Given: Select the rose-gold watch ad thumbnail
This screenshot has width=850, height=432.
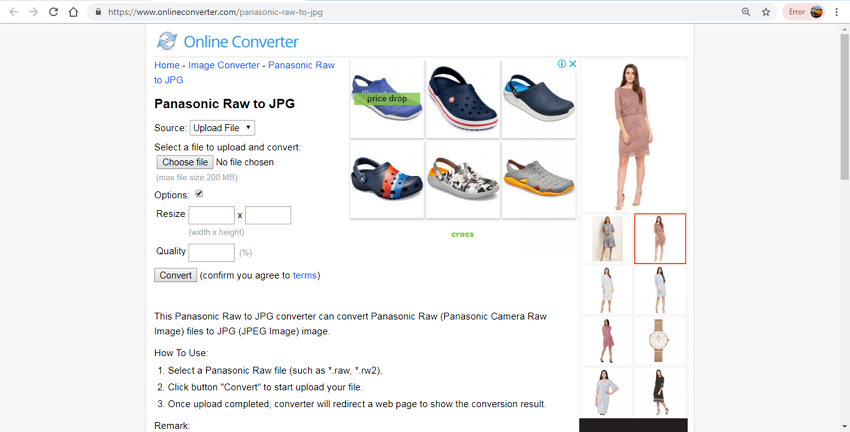Looking at the screenshot, I should coord(660,341).
